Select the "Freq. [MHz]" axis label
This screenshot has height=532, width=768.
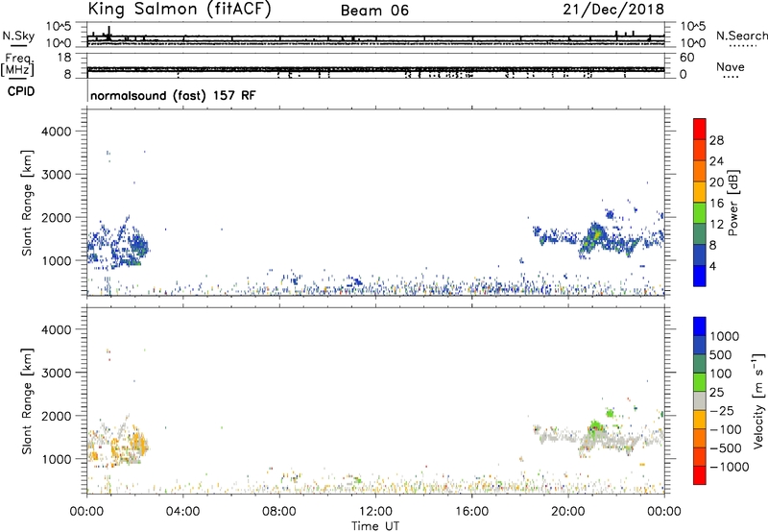(18, 65)
